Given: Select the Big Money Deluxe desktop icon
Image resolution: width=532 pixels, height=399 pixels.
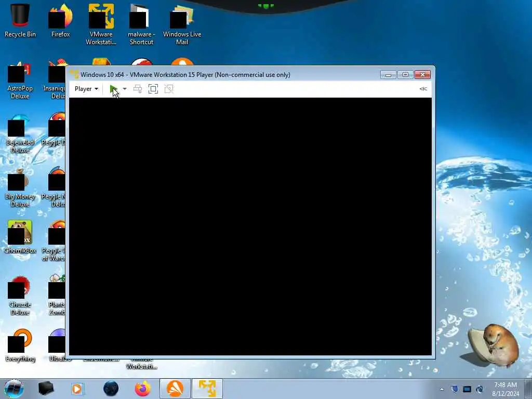Looking at the screenshot, I should (20, 188).
